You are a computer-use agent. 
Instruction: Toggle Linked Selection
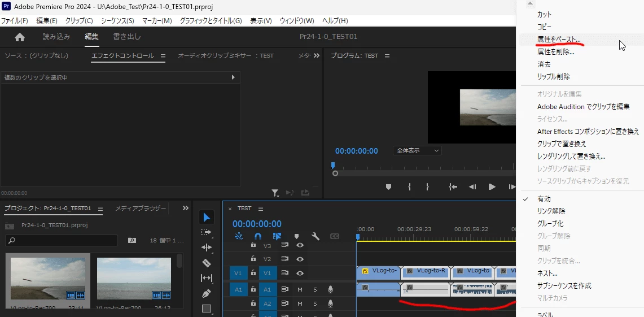(277, 236)
